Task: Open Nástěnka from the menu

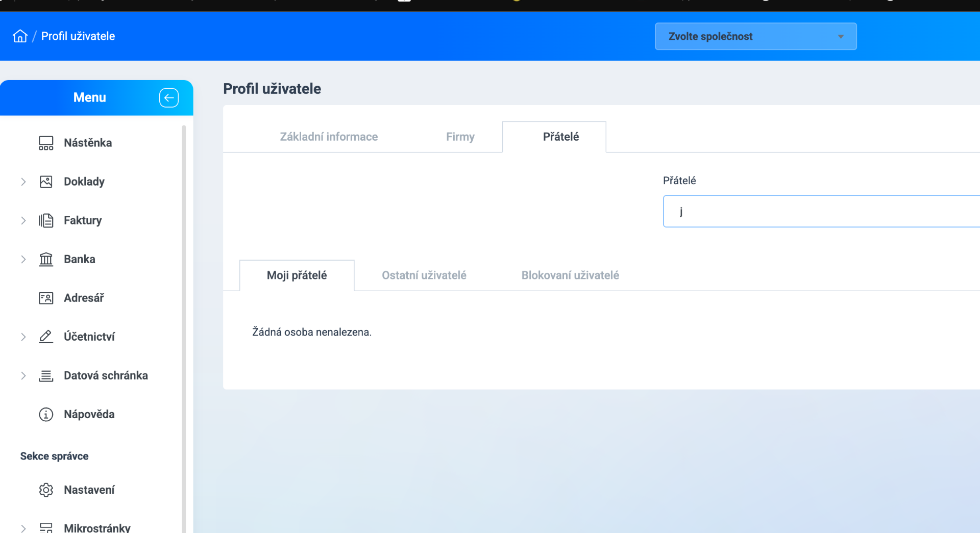Action: (88, 143)
